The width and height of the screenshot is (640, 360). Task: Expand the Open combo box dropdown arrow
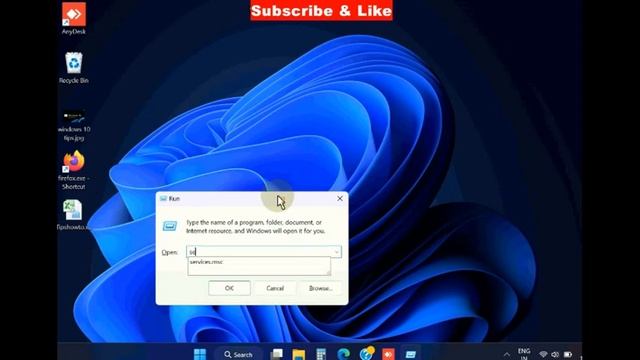tap(337, 252)
